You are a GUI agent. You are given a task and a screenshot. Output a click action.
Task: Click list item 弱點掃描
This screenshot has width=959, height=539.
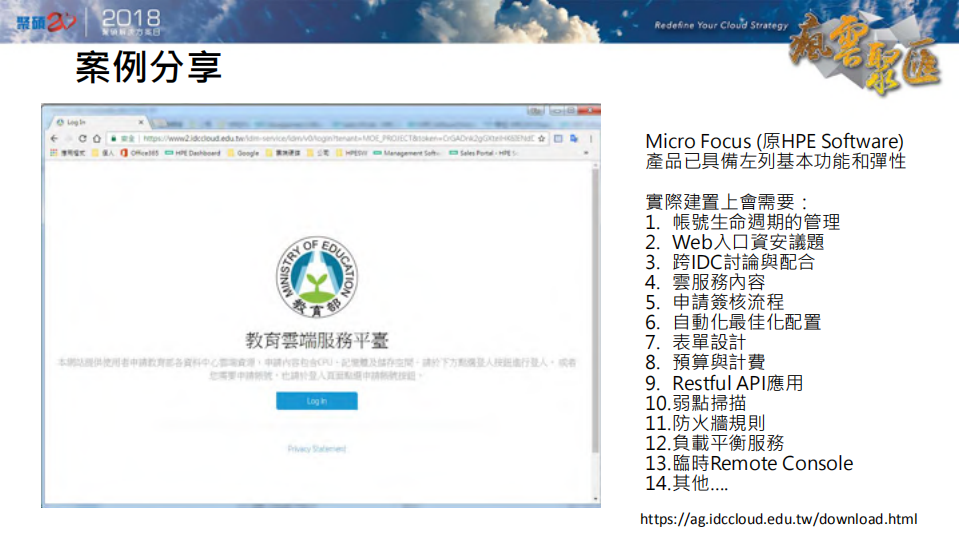(709, 403)
